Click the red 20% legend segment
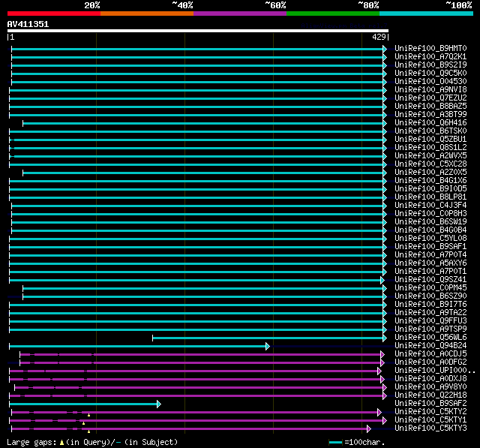This screenshot has height=448, width=480. coord(54,14)
